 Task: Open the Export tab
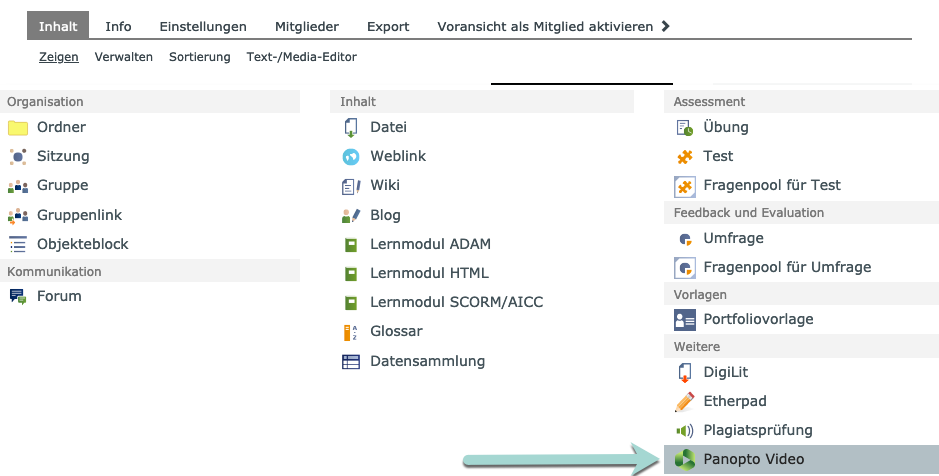coord(388,27)
